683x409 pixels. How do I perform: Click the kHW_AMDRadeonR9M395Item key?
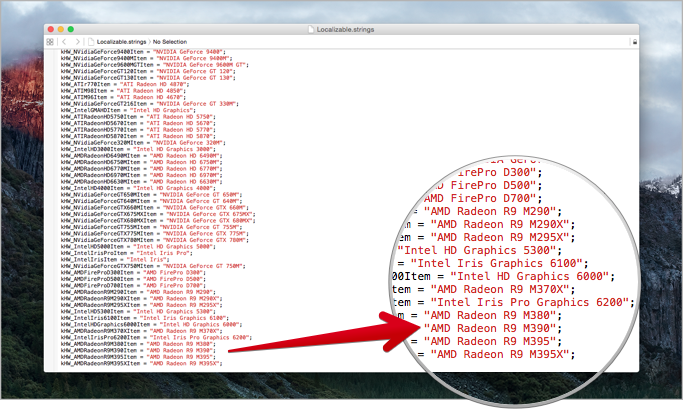[x=99, y=358]
